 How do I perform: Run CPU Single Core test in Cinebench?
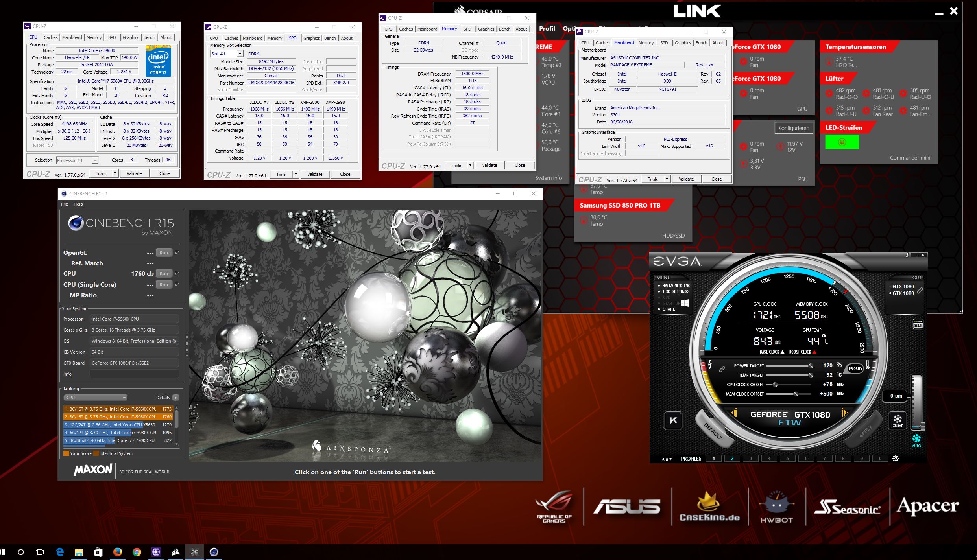pyautogui.click(x=164, y=285)
